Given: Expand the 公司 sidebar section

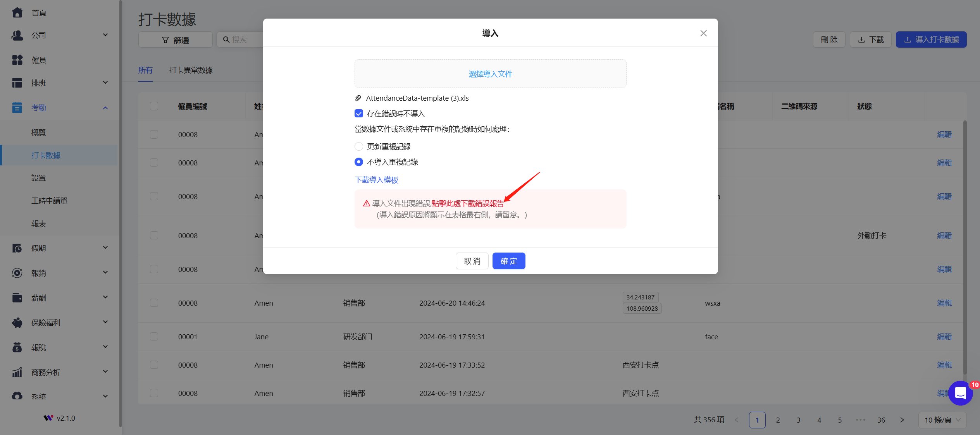Looking at the screenshot, I should (105, 34).
